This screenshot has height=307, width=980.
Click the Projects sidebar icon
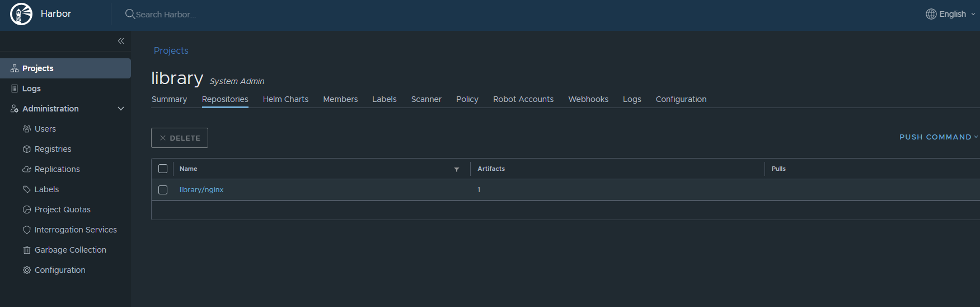pos(15,68)
